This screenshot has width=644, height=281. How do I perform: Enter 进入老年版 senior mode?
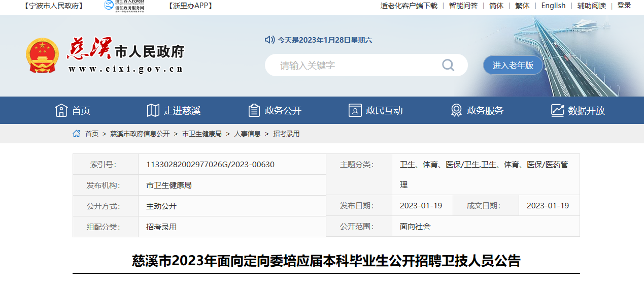513,65
